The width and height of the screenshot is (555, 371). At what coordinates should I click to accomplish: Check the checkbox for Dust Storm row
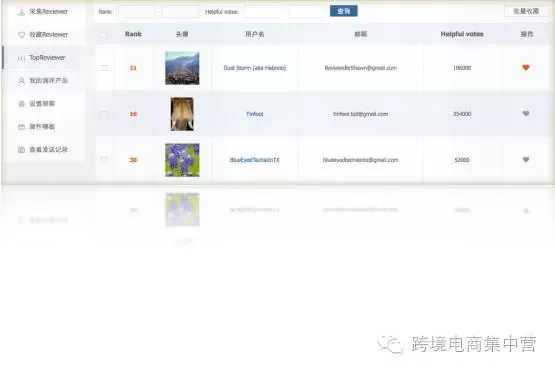(x=104, y=68)
